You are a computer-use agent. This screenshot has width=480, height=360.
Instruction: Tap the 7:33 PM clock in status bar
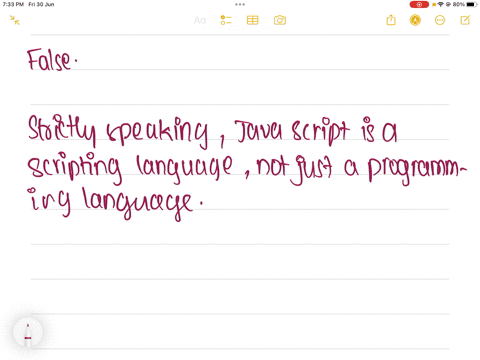tap(13, 4)
